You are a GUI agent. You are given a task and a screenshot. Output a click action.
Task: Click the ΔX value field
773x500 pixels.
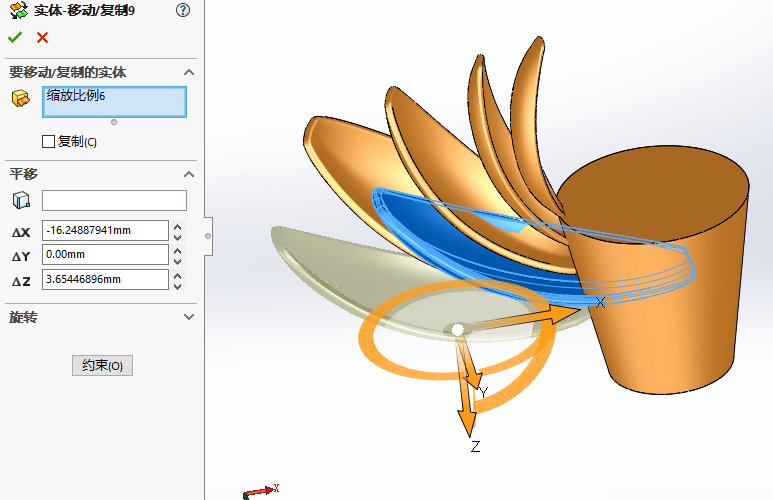[105, 230]
